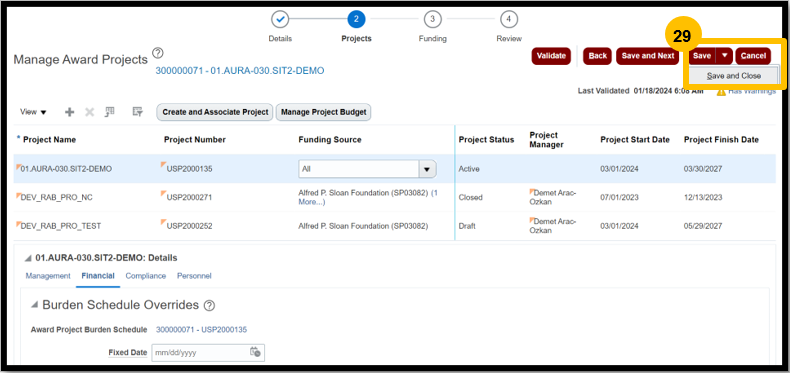Click the Has Warnings triangle icon
Viewport: 790px width, 373px height.
[x=721, y=91]
